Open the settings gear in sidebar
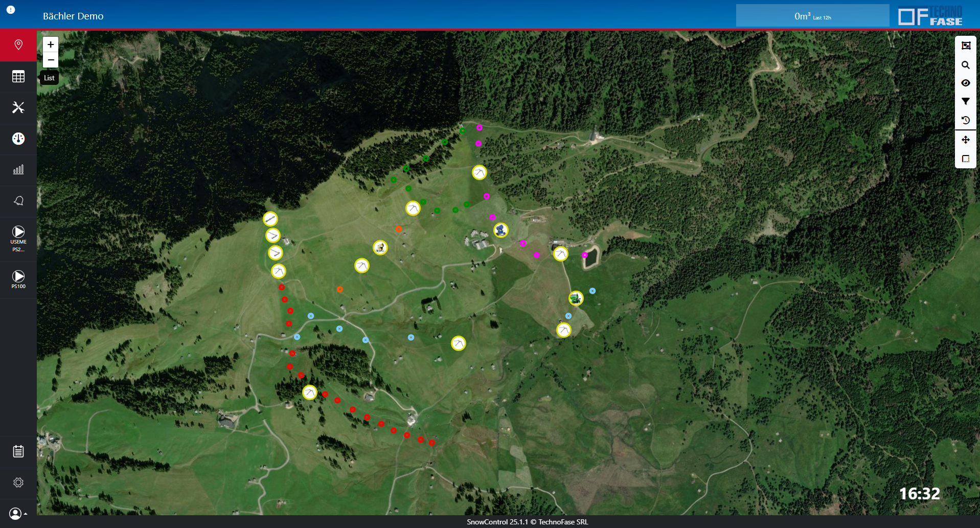 18,482
